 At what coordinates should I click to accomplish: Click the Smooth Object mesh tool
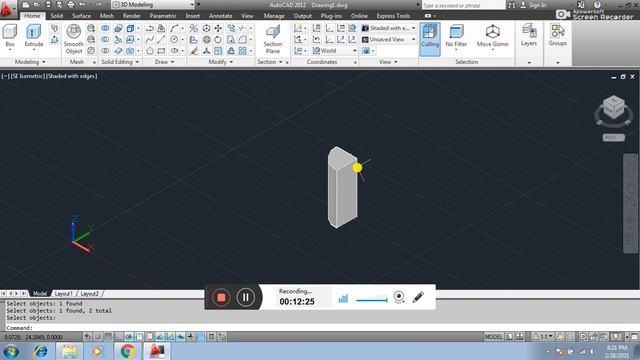[x=73, y=39]
